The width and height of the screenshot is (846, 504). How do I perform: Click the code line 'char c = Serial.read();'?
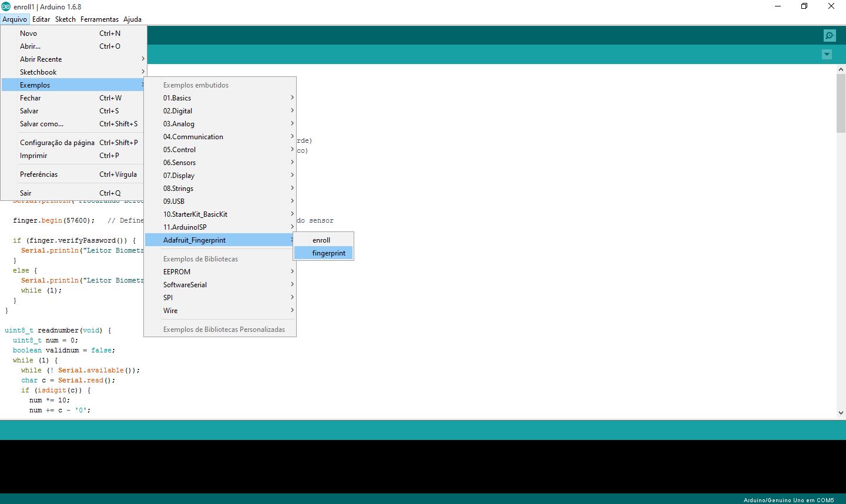point(68,380)
